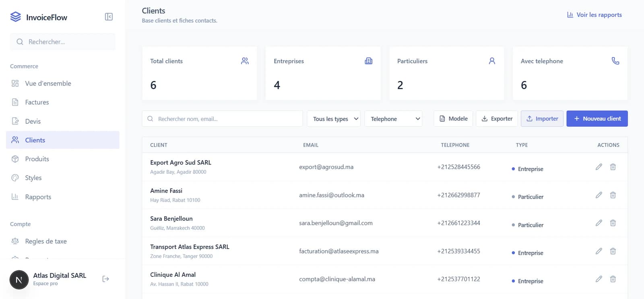
Task: Edit the Export Agro Sud SARL client
Action: pos(599,167)
